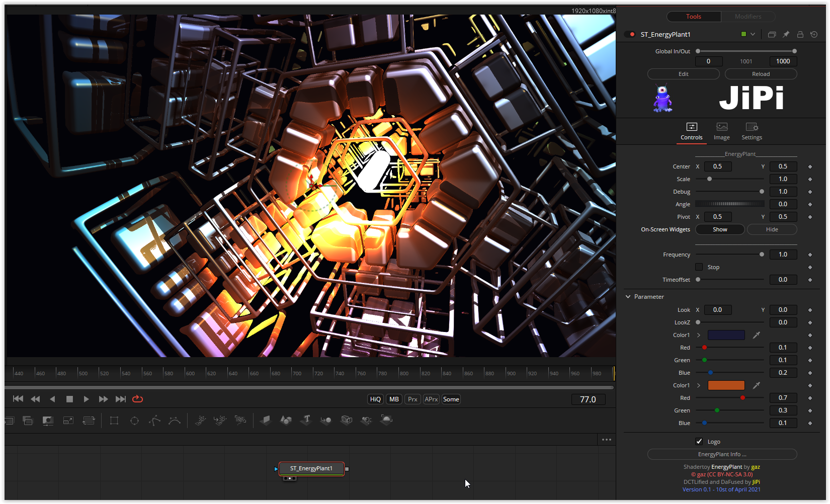This screenshot has width=830, height=504.
Task: Open the node editor three-dots menu
Action: (607, 440)
